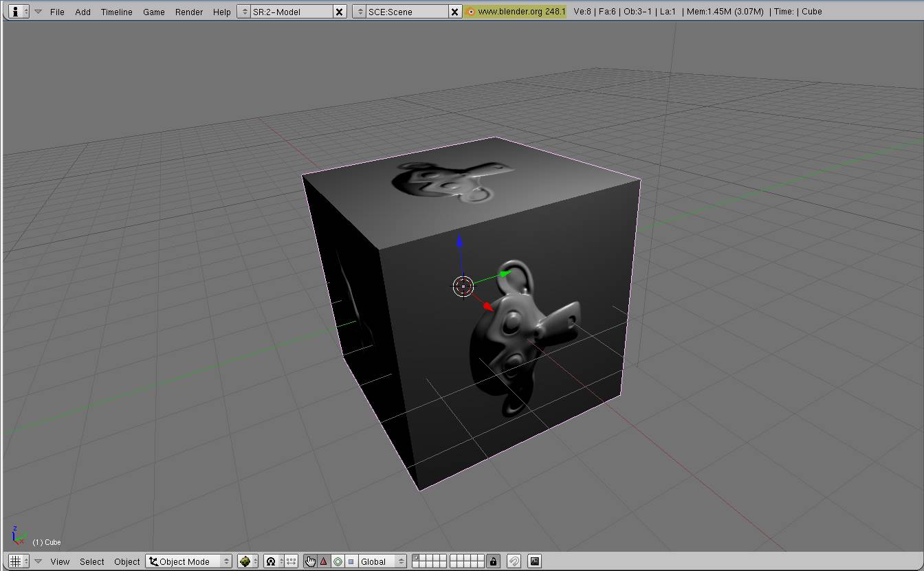Open the Timeline menu
This screenshot has width=924, height=571.
[116, 12]
